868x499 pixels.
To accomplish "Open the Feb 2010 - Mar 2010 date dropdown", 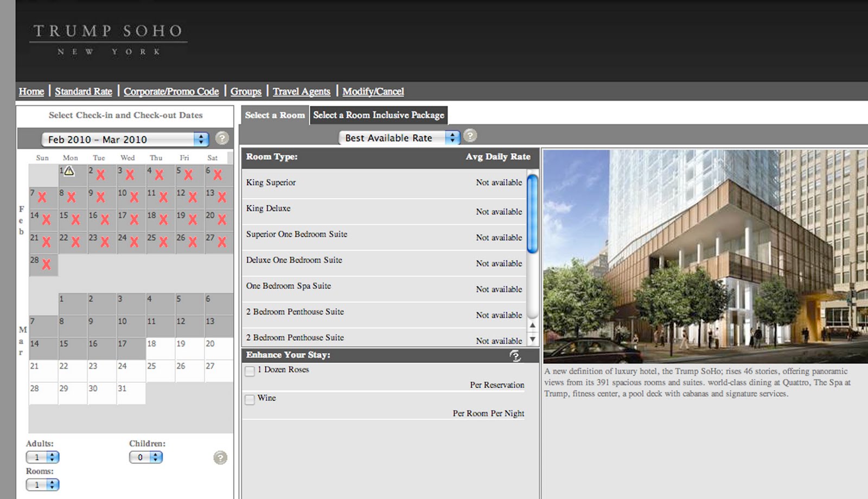I will click(125, 139).
